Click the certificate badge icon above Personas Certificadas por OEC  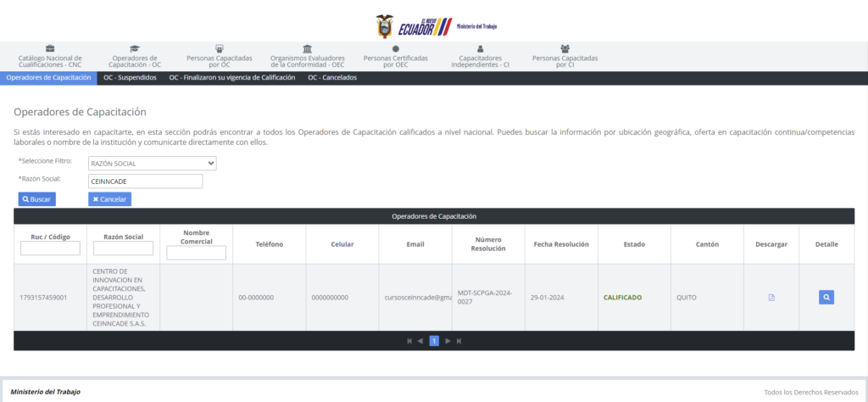pyautogui.click(x=396, y=48)
